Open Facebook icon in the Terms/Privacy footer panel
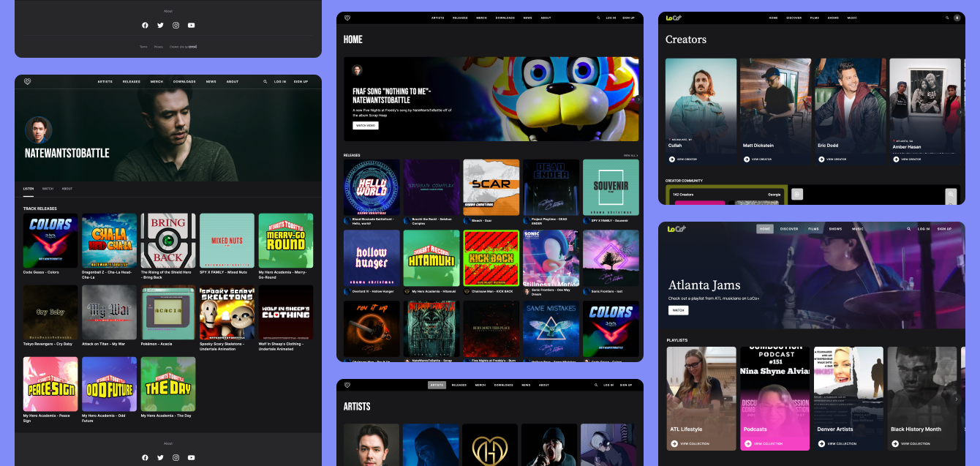Viewport: 980px width, 466px height. click(x=145, y=25)
